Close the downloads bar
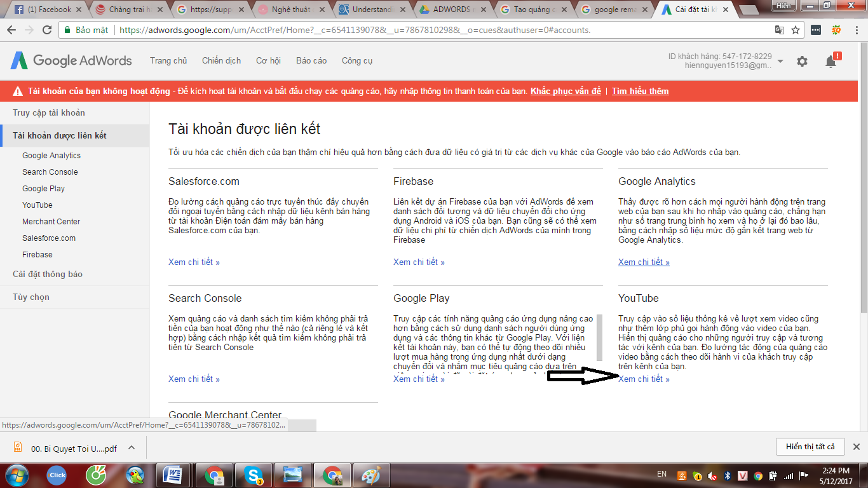The height and width of the screenshot is (488, 868). [x=856, y=447]
